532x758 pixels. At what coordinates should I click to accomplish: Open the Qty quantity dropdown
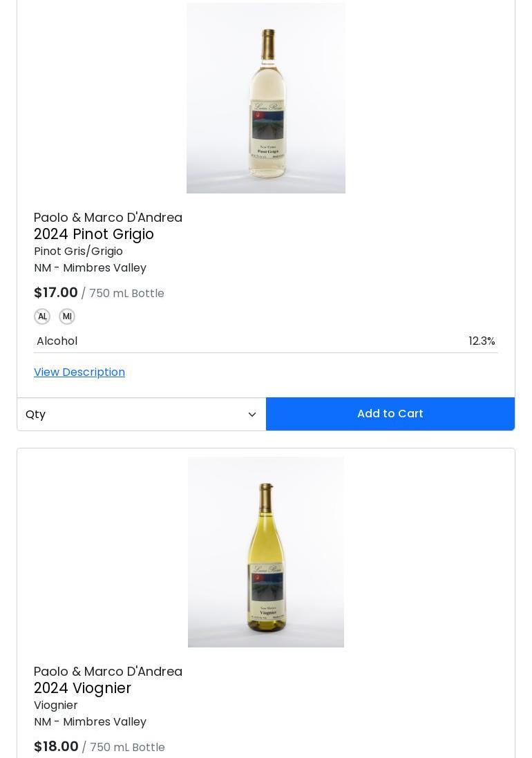142,415
